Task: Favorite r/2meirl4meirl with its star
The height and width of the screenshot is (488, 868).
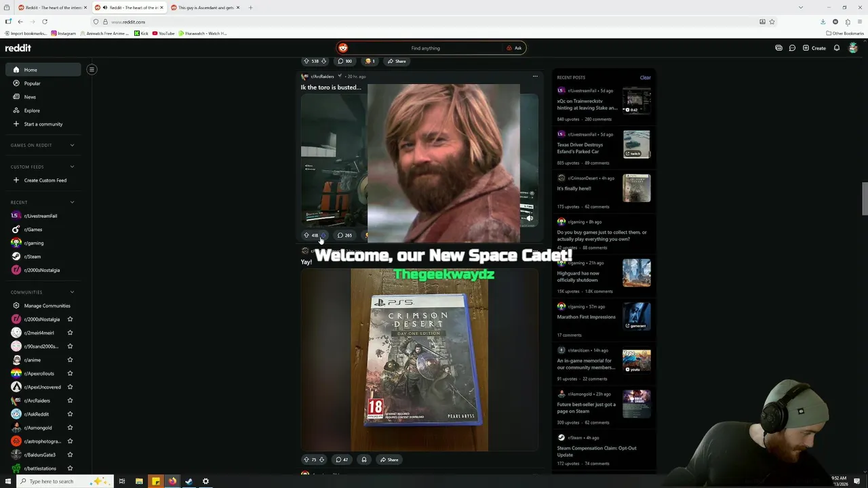Action: click(70, 333)
